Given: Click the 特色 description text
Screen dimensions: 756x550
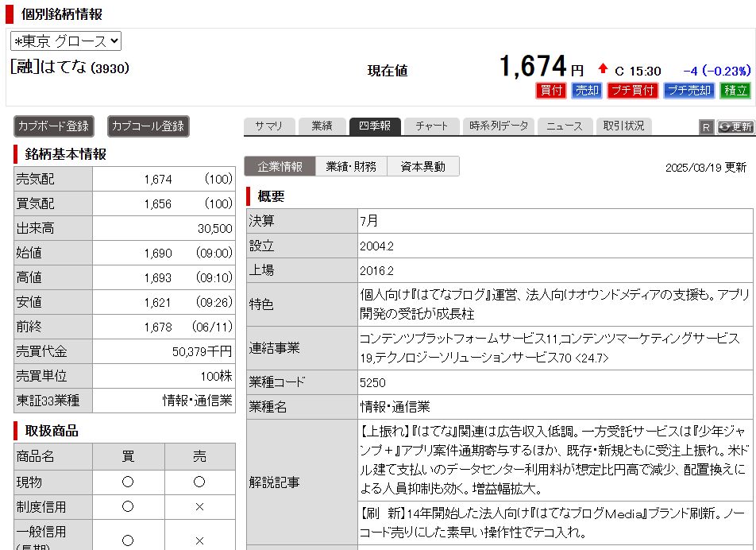Looking at the screenshot, I should 554,304.
